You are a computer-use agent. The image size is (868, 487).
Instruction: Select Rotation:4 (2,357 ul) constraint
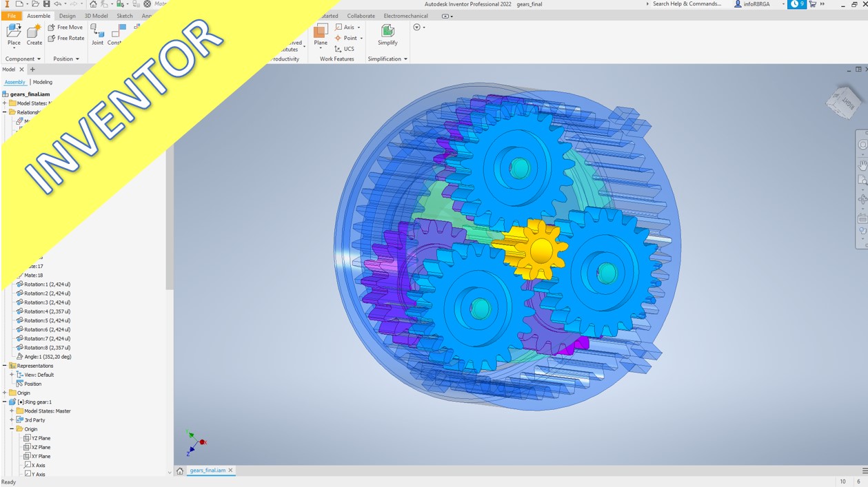(x=43, y=311)
